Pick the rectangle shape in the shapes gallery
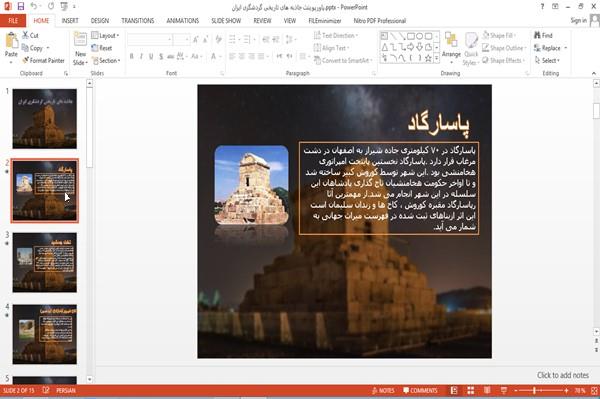The width and height of the screenshot is (600, 399). click(x=411, y=36)
